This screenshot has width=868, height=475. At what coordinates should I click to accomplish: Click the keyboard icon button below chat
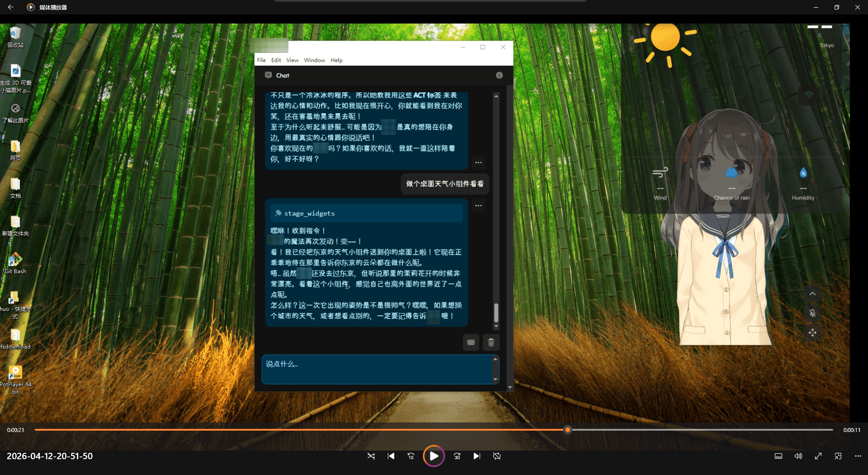coord(471,342)
